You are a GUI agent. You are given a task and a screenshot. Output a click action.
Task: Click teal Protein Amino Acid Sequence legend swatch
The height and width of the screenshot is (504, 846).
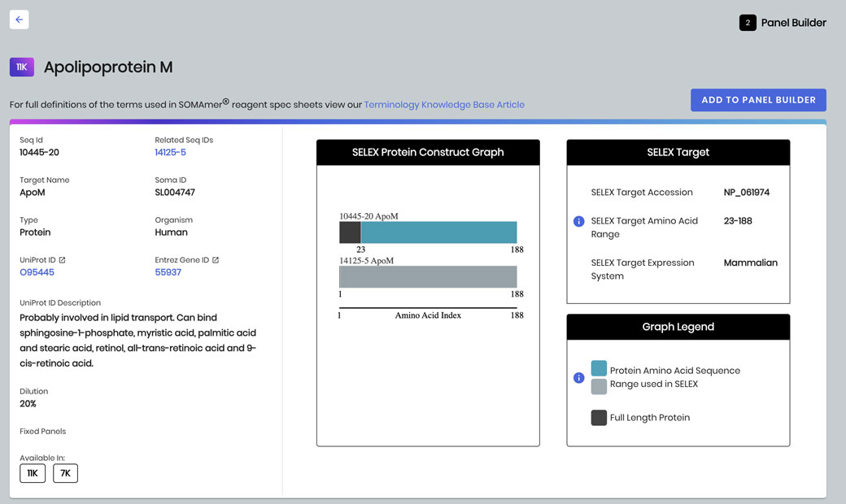pyautogui.click(x=599, y=369)
